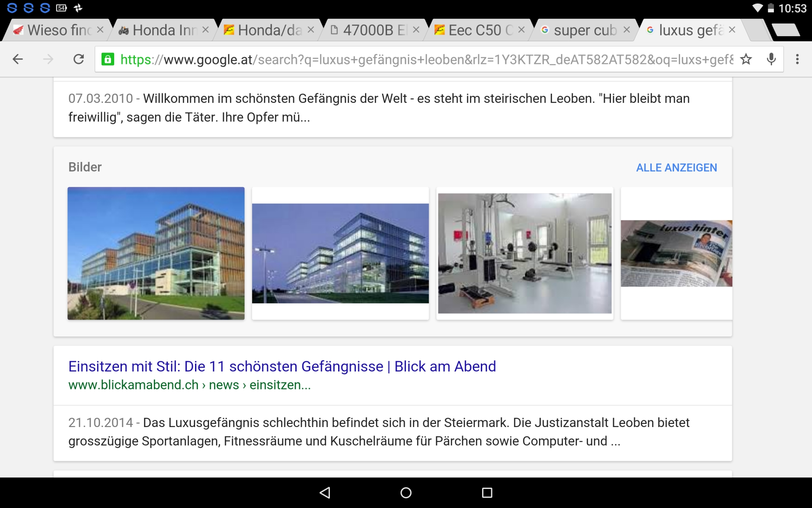Switch to 'super cub' tab

point(581,30)
